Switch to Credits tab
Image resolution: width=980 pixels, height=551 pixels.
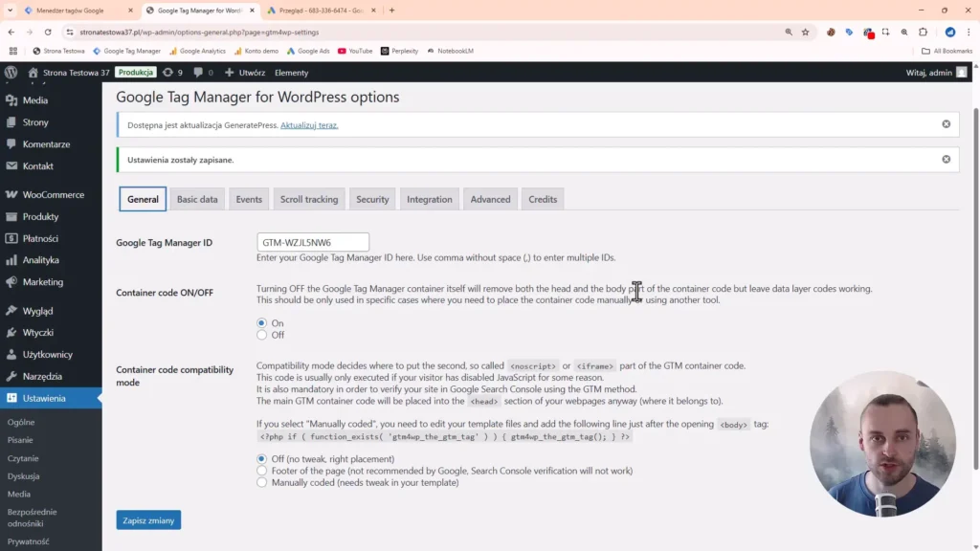(543, 199)
